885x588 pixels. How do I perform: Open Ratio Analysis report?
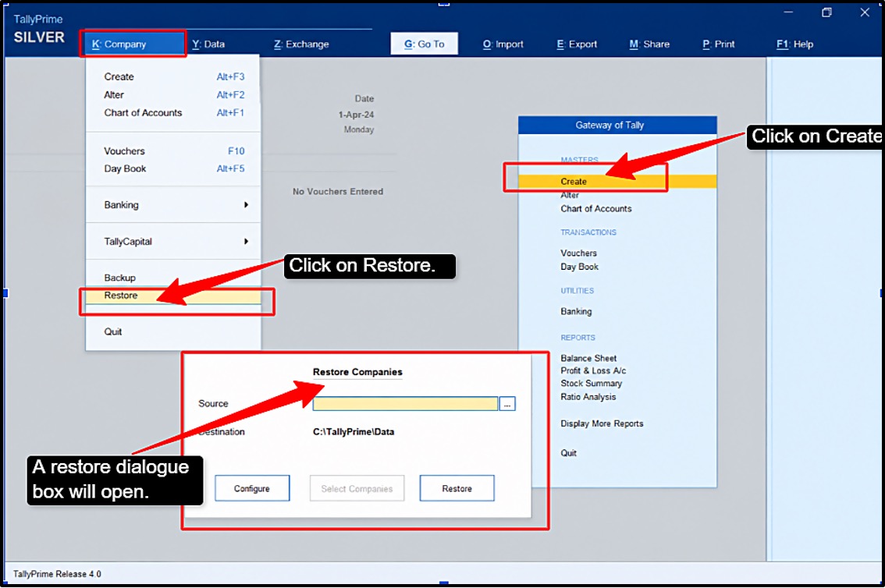pyautogui.click(x=588, y=397)
